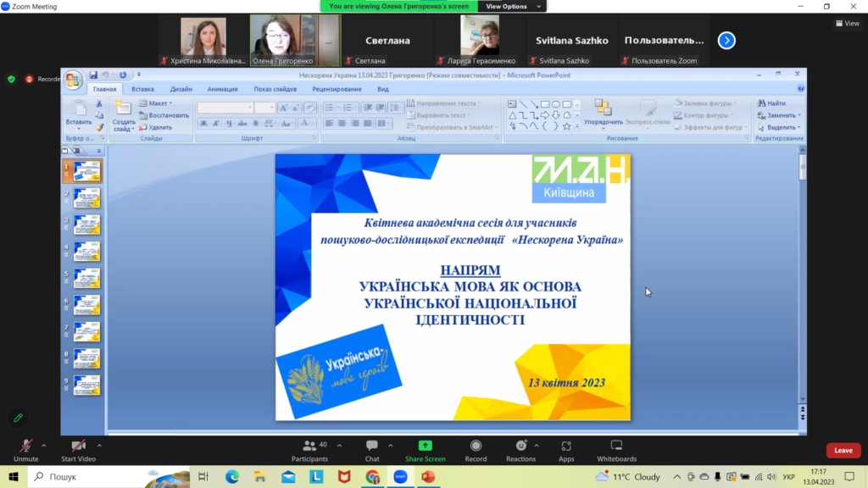Screen dimensions: 868x488
Task: Open the Chat panel
Action: pyautogui.click(x=372, y=446)
